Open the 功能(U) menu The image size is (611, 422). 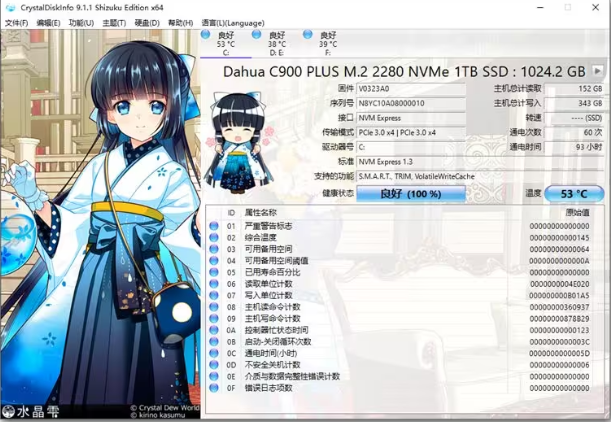tap(81, 23)
